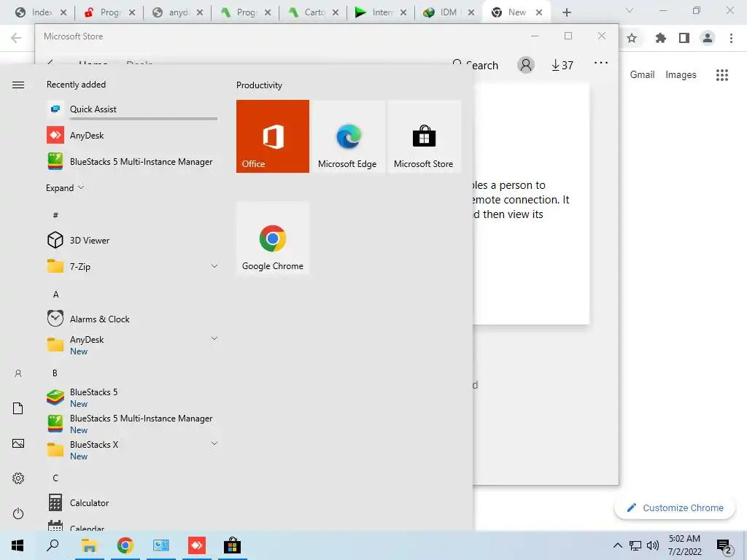Open Chrome extensions puzzle icon
The height and width of the screenshot is (560, 747).
click(x=660, y=38)
